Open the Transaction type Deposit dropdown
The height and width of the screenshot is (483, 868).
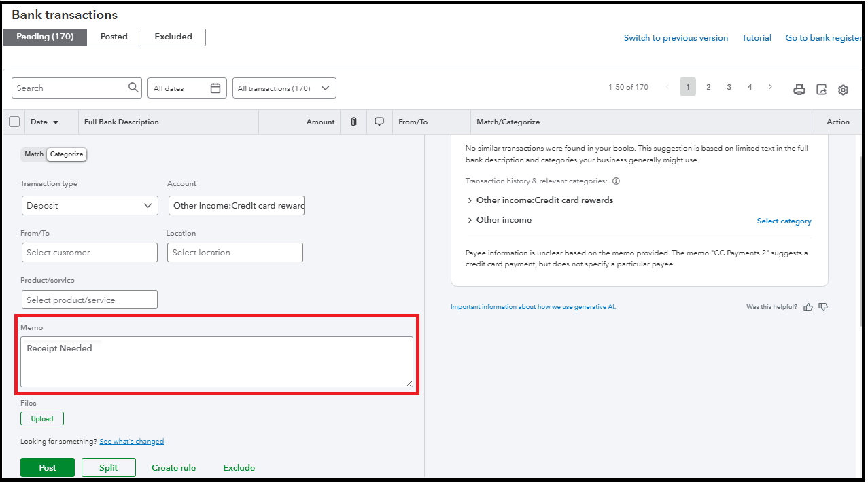coord(90,206)
